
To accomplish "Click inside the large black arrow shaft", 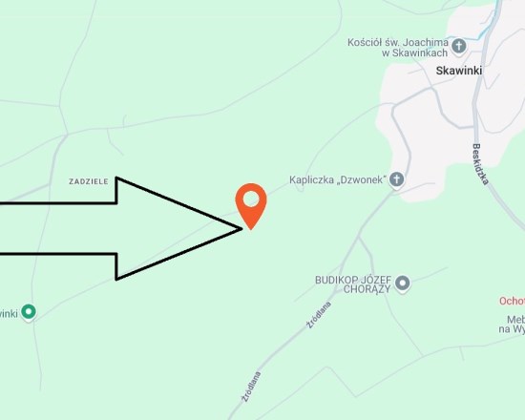I will (58, 229).
